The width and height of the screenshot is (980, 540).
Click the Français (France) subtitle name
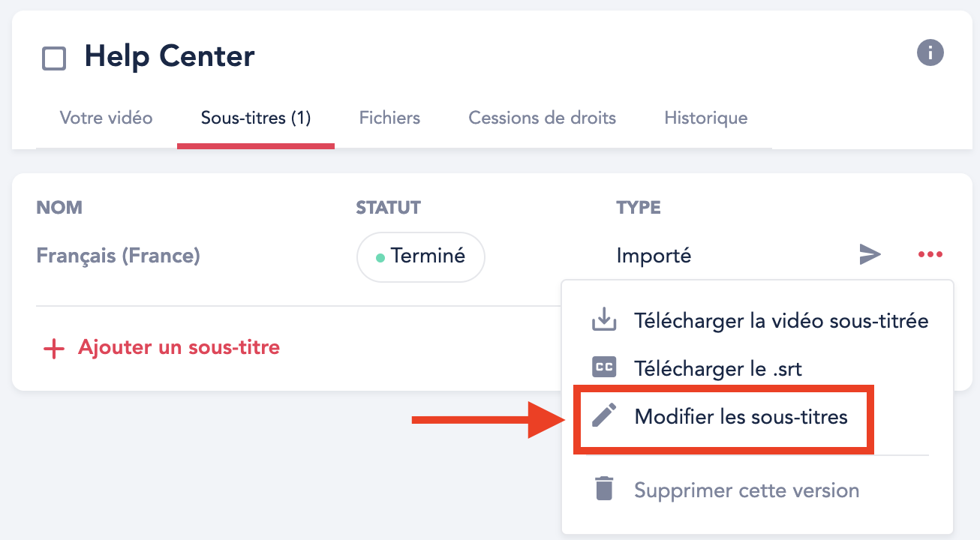pyautogui.click(x=119, y=256)
